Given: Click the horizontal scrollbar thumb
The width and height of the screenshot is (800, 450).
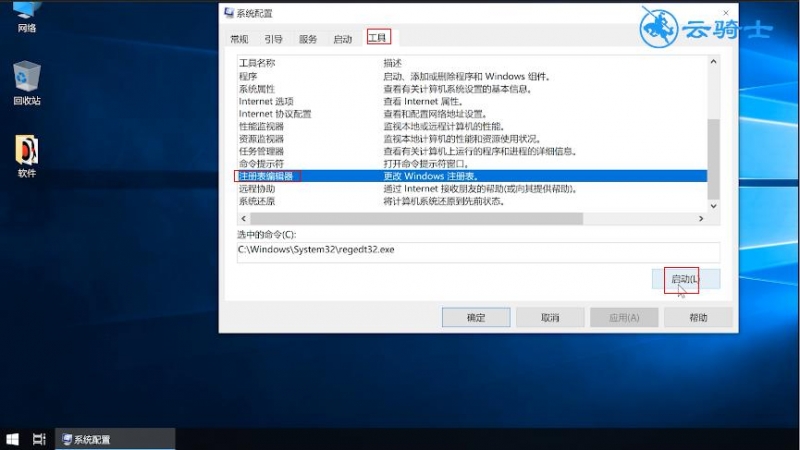Looking at the screenshot, I should click(x=416, y=218).
